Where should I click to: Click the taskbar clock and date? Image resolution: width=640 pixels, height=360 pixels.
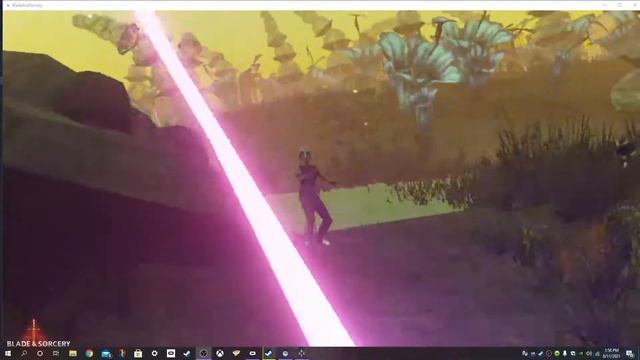click(x=611, y=353)
